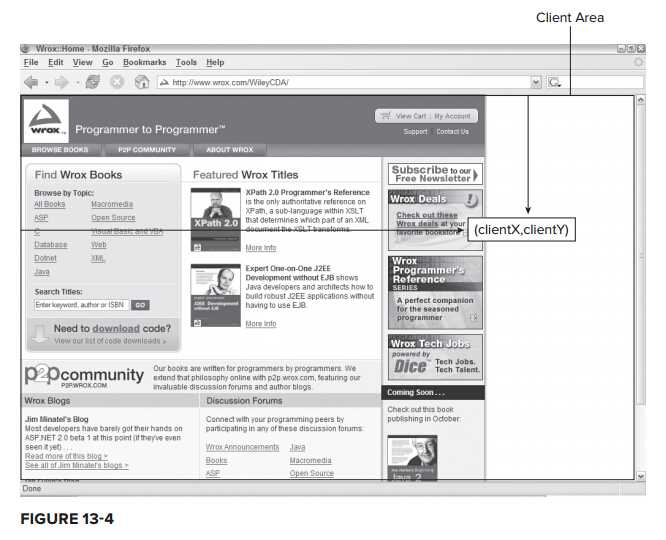666x540 pixels.
Task: Open the File menu
Action: 31,62
